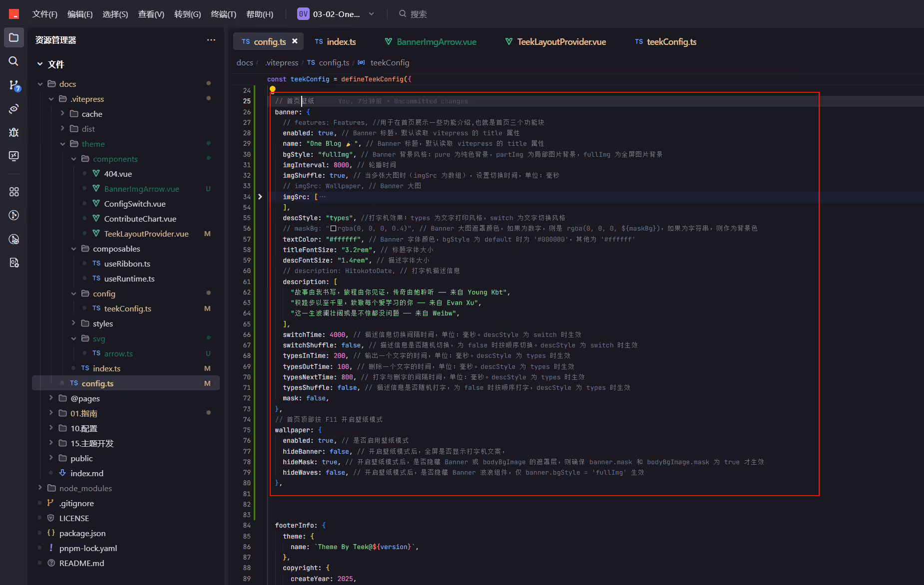The width and height of the screenshot is (924, 585).
Task: Switch to the BannerImgArrow.vue tab
Action: (x=431, y=41)
